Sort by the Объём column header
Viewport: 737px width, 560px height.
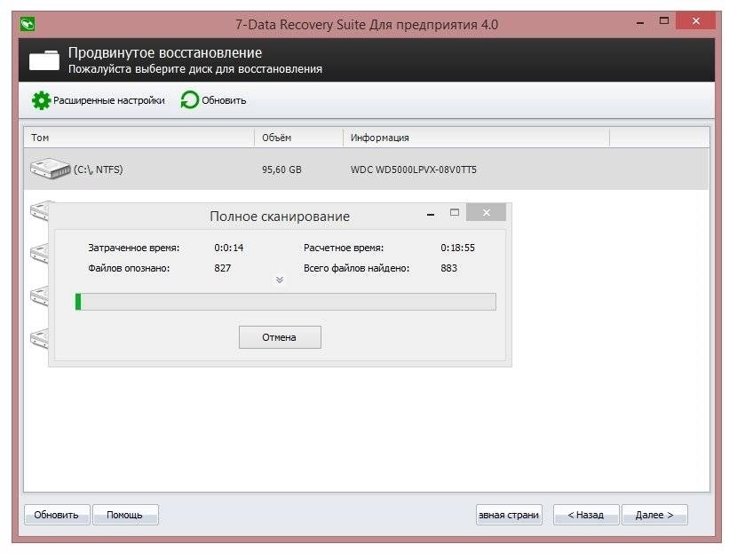tap(299, 138)
